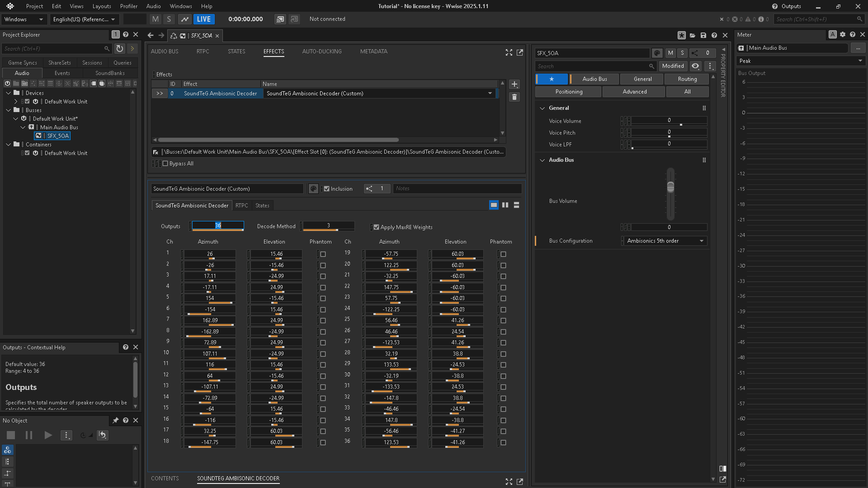This screenshot has width=868, height=488.
Task: Collapse the General property section
Action: click(542, 108)
